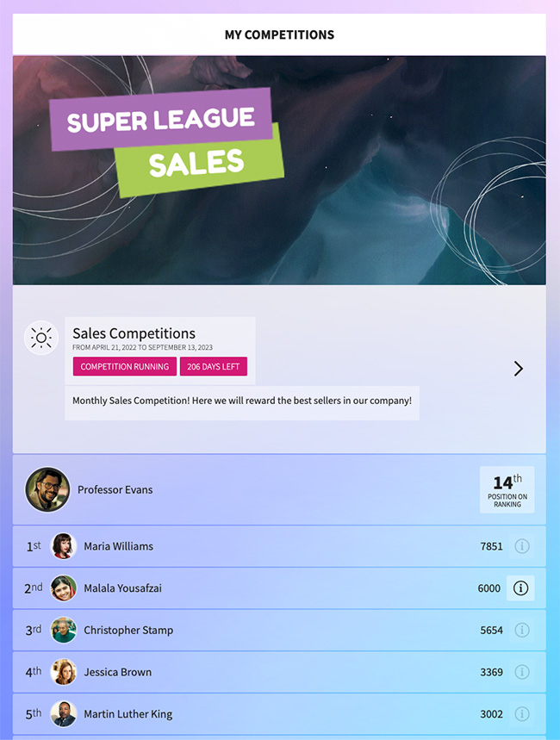Viewport: 560px width, 740px height.
Task: Click the Monthly Sales Competition description
Action: (x=242, y=401)
